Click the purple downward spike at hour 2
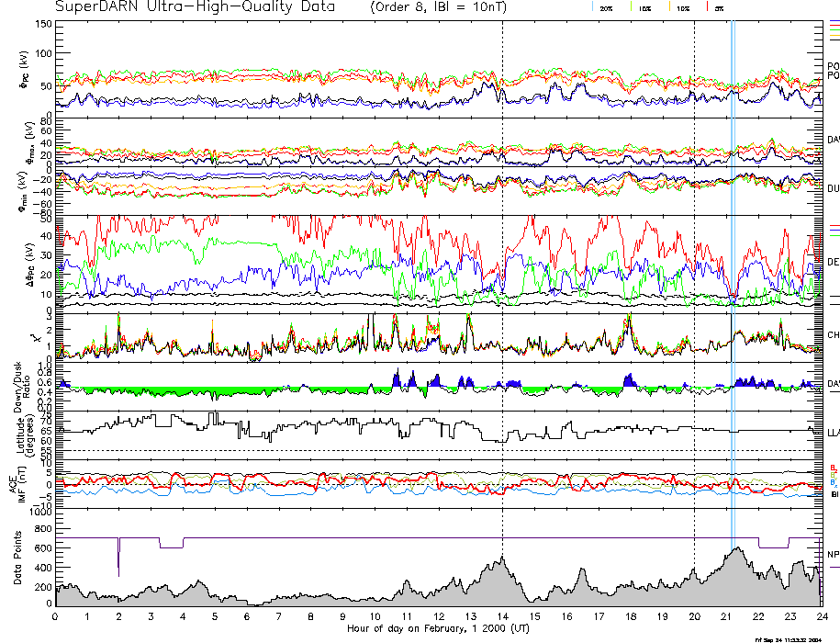Screen dimensions: 840x643 pyautogui.click(x=119, y=556)
